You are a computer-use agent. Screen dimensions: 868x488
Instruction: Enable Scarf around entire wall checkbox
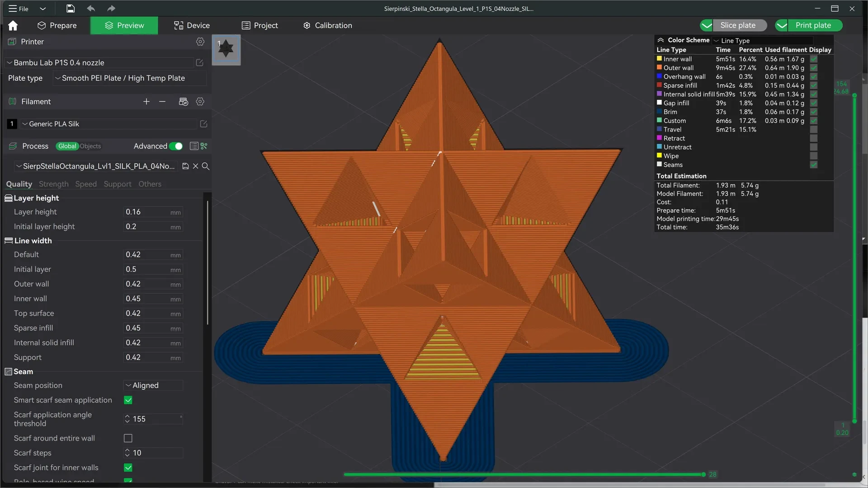coord(128,438)
